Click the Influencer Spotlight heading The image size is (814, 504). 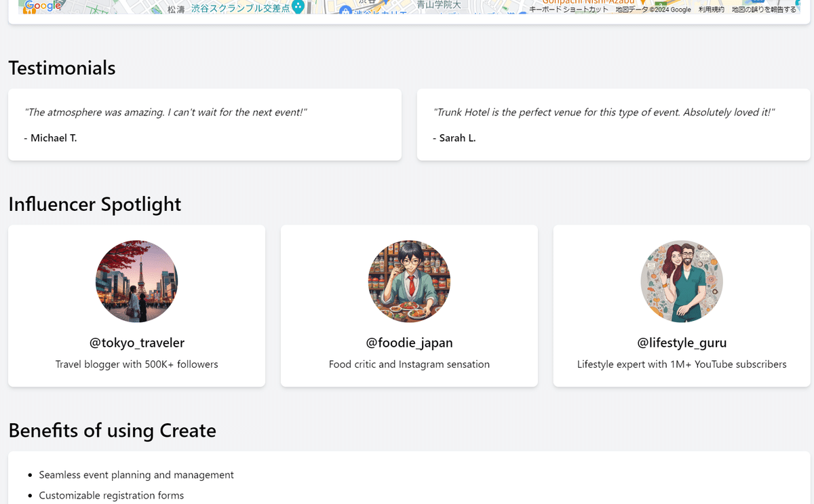(95, 204)
